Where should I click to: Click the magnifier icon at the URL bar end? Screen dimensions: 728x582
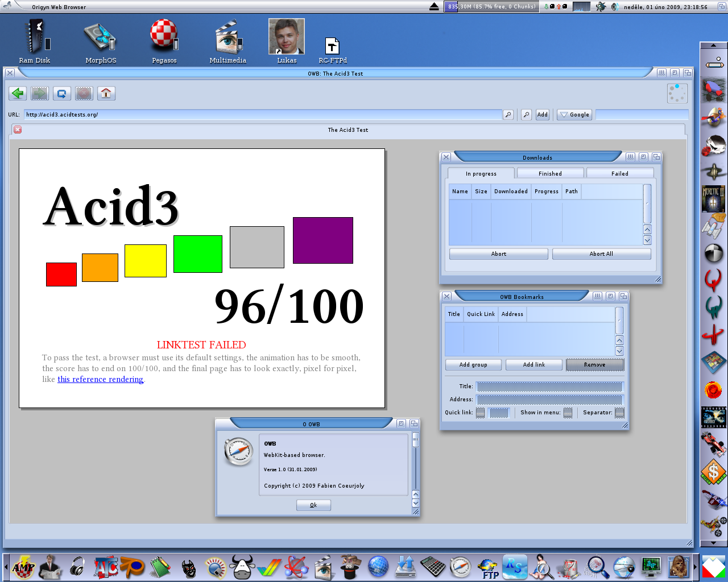pos(508,115)
